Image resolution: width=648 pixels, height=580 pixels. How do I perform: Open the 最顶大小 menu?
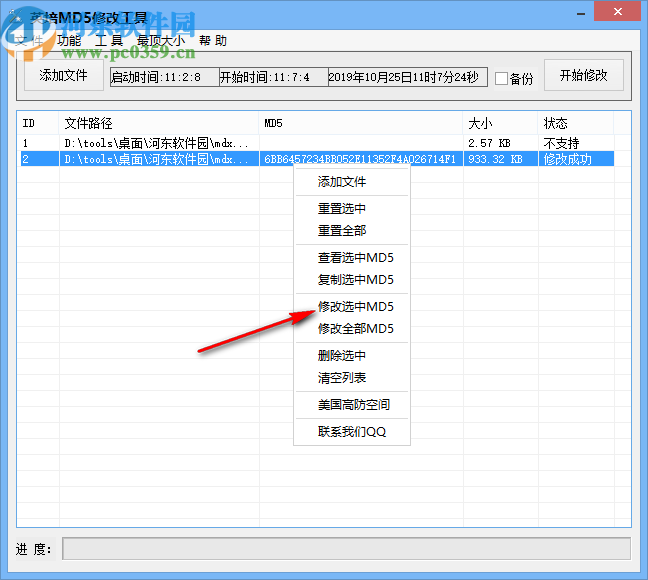[x=161, y=41]
